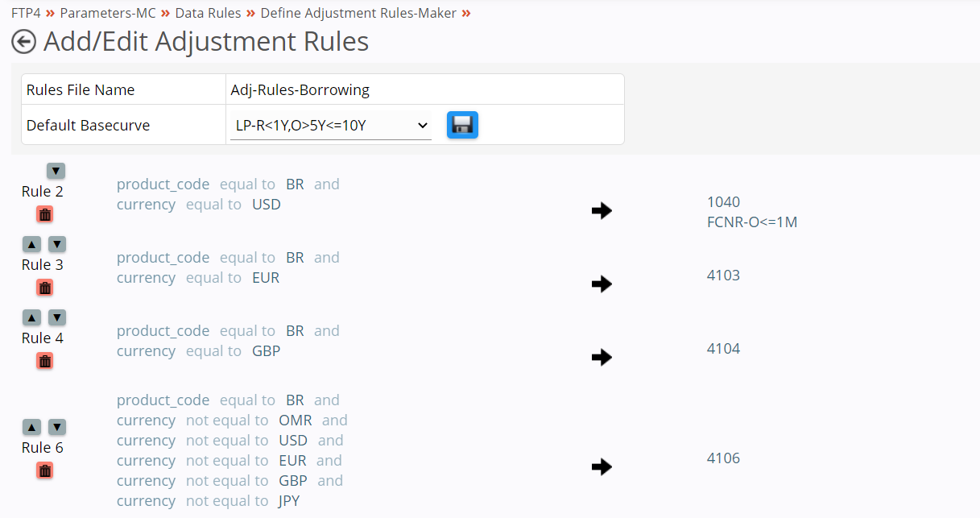Move Rule 3 up
This screenshot has width=980, height=518.
pos(31,244)
